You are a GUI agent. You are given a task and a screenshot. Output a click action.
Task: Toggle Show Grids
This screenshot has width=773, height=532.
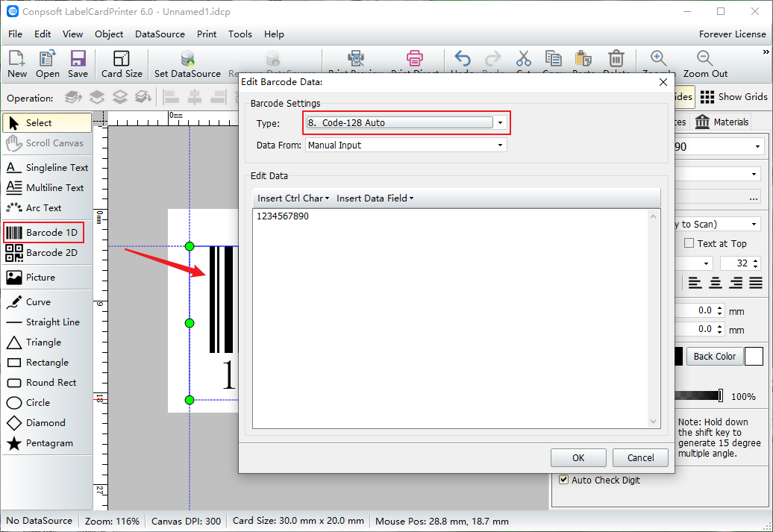733,97
